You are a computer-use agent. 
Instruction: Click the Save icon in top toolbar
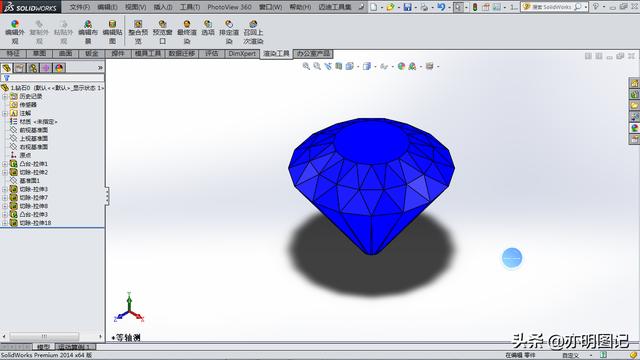pos(407,7)
